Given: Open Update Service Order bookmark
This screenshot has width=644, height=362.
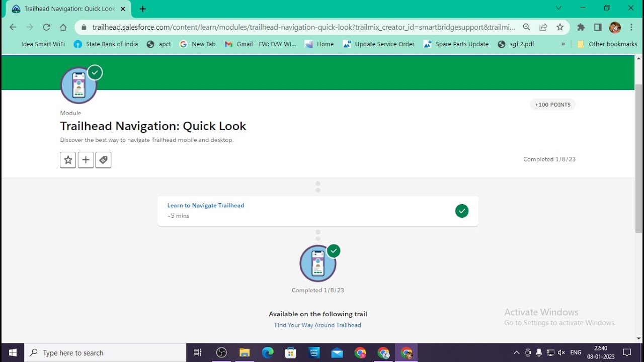Looking at the screenshot, I should click(x=379, y=44).
